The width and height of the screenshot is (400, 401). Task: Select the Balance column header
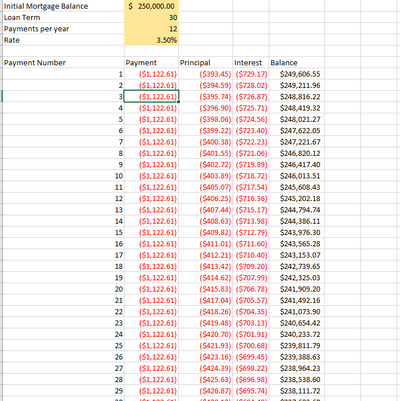pos(297,63)
